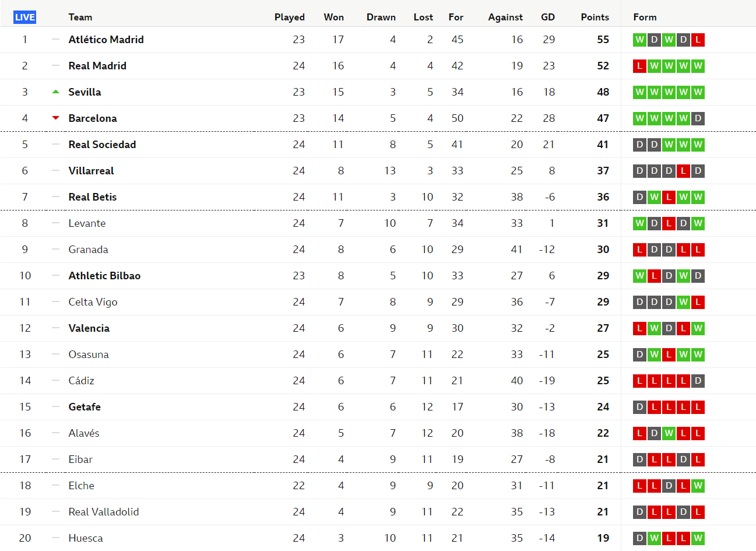Click the Points column header
The width and height of the screenshot is (756, 551).
point(595,17)
